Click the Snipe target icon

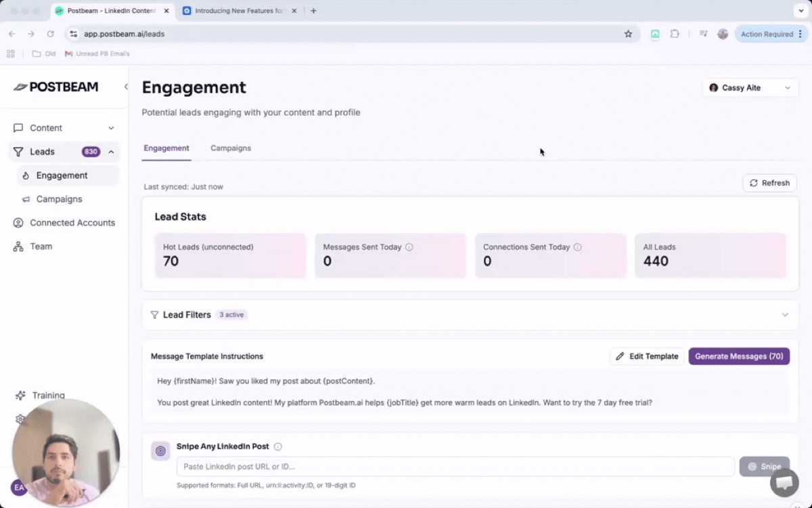pos(160,450)
